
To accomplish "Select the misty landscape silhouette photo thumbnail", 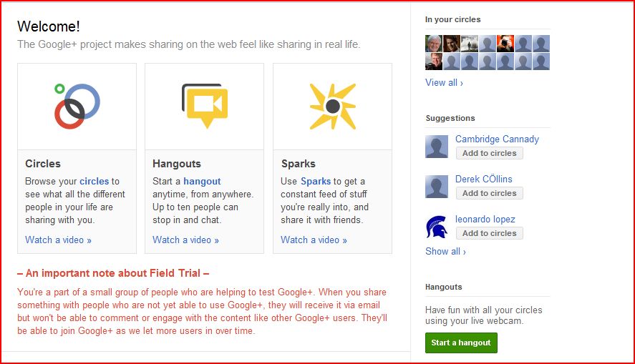I will pyautogui.click(x=470, y=44).
